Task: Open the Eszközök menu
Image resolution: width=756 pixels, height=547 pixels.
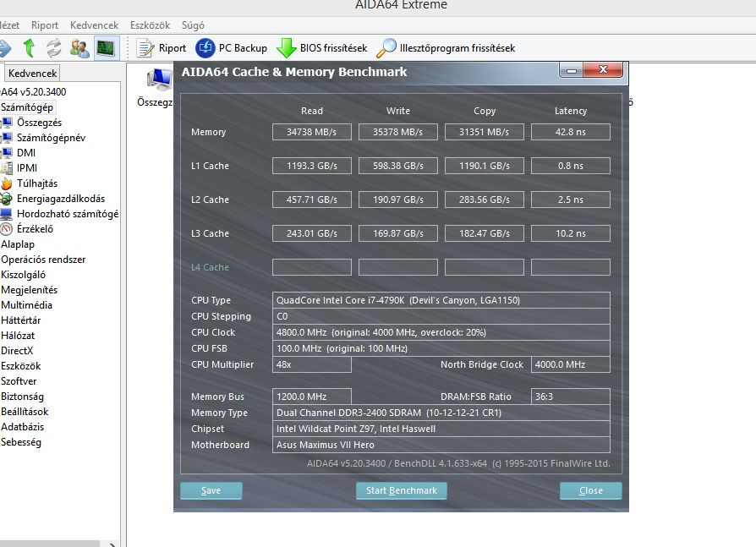Action: pyautogui.click(x=150, y=25)
